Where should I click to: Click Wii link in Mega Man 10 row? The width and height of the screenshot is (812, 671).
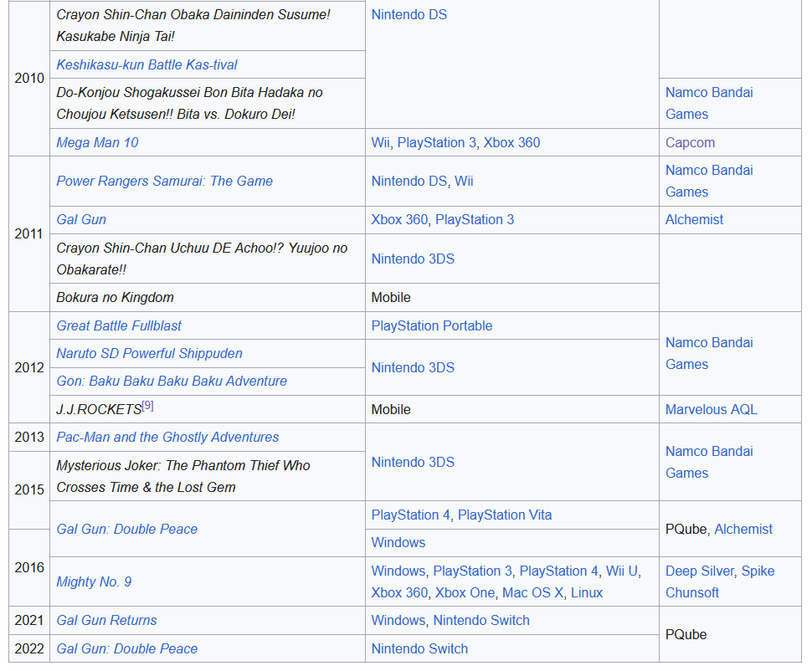click(381, 142)
